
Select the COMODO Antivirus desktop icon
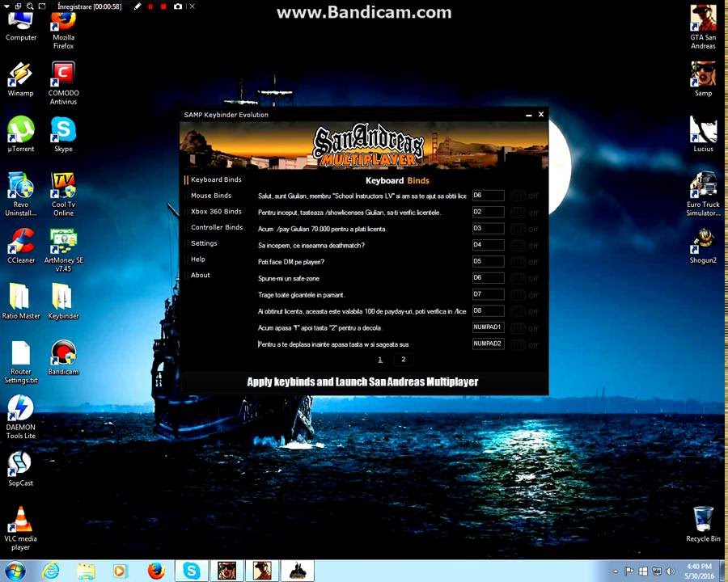(x=63, y=83)
